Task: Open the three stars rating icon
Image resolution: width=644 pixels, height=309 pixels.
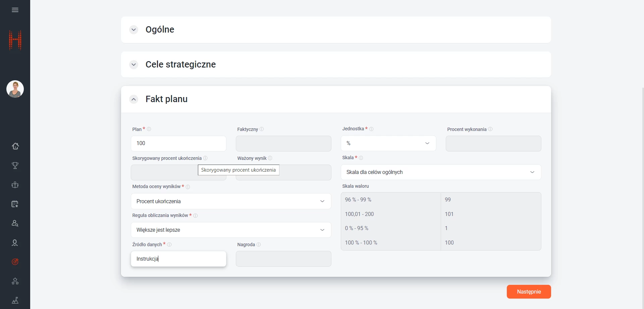Action: tap(15, 281)
